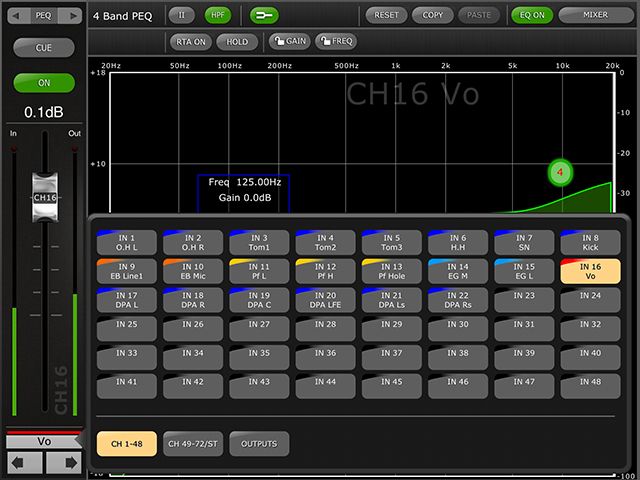Step PEQ view to the previous page
This screenshot has width=640, height=480.
[15, 15]
